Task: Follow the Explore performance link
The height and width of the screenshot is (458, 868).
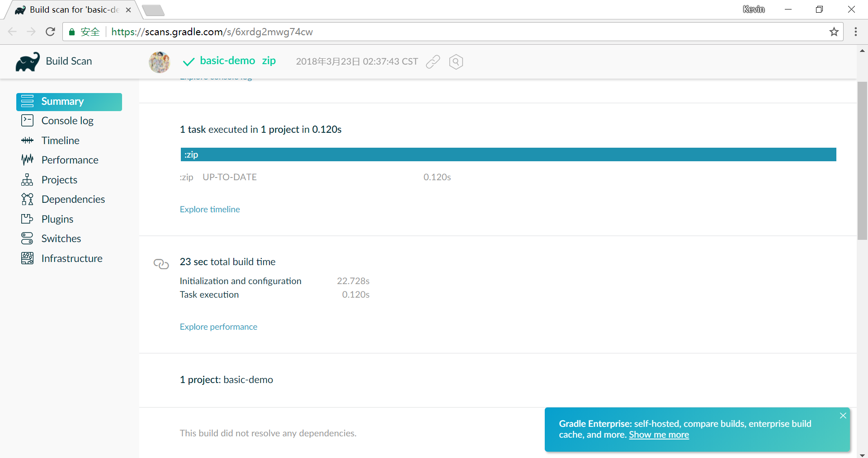Action: [x=218, y=327]
